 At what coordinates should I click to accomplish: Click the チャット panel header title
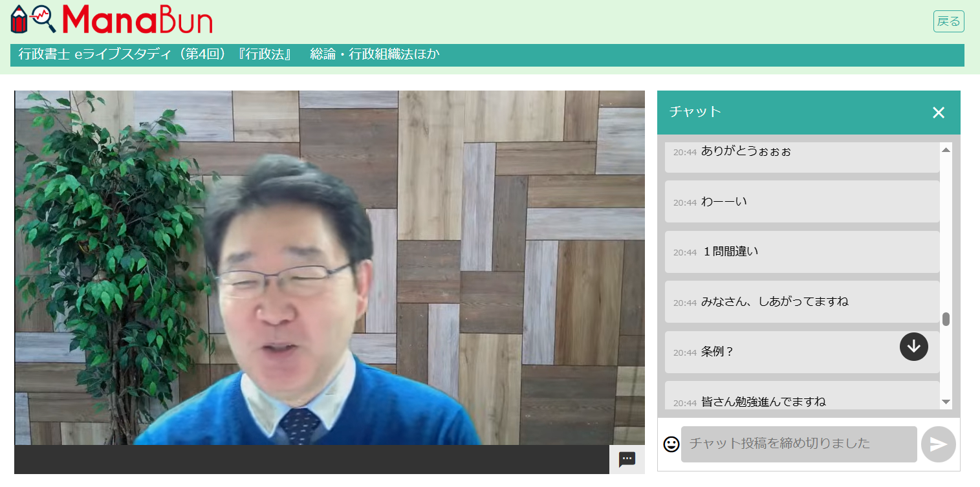(695, 112)
